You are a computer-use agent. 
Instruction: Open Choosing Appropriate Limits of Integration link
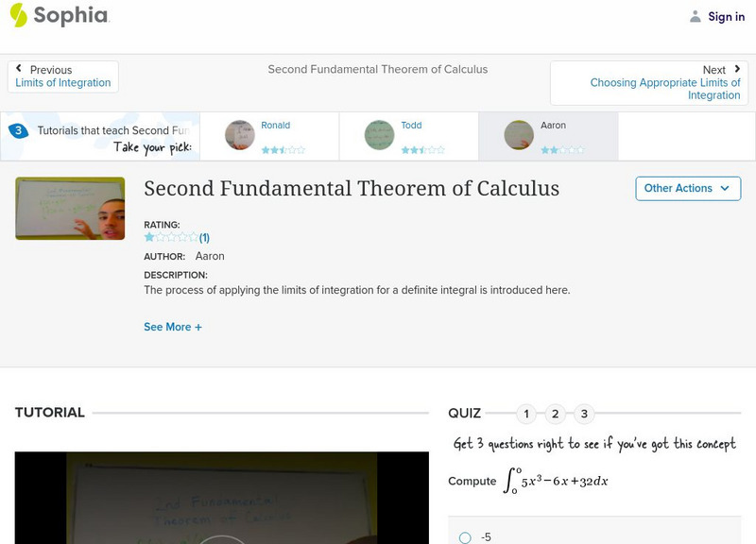(665, 89)
